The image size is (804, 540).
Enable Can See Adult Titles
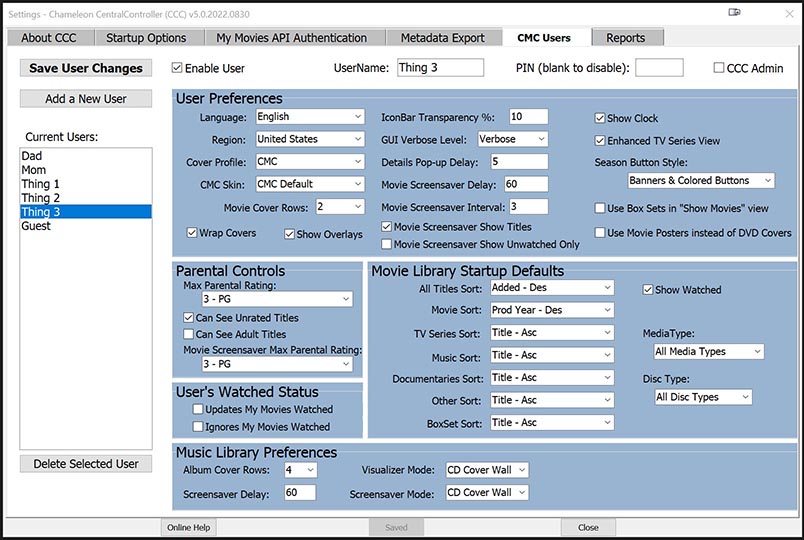tap(188, 334)
